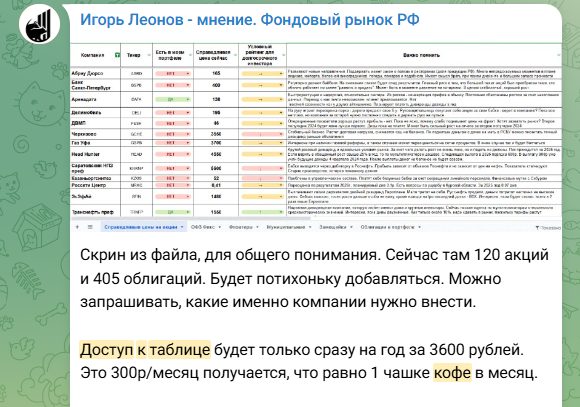Open portfolio dropdown in the Абрау Дюрсо row
580x407 pixels.
[173, 74]
